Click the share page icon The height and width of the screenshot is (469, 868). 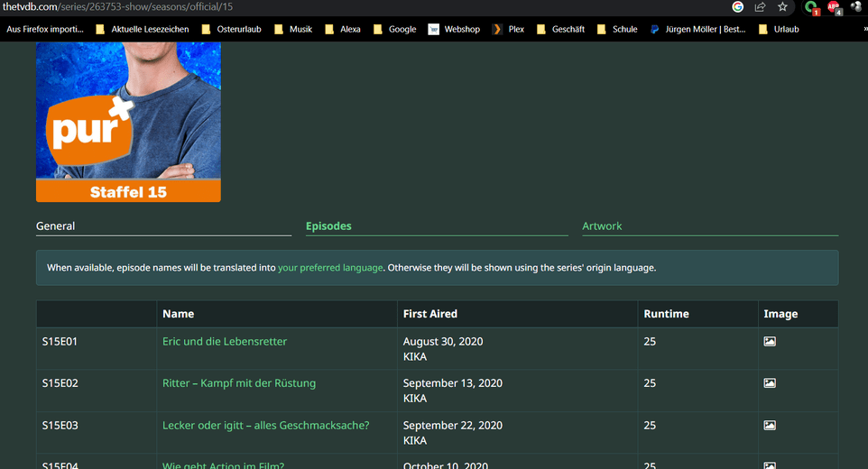(x=760, y=6)
